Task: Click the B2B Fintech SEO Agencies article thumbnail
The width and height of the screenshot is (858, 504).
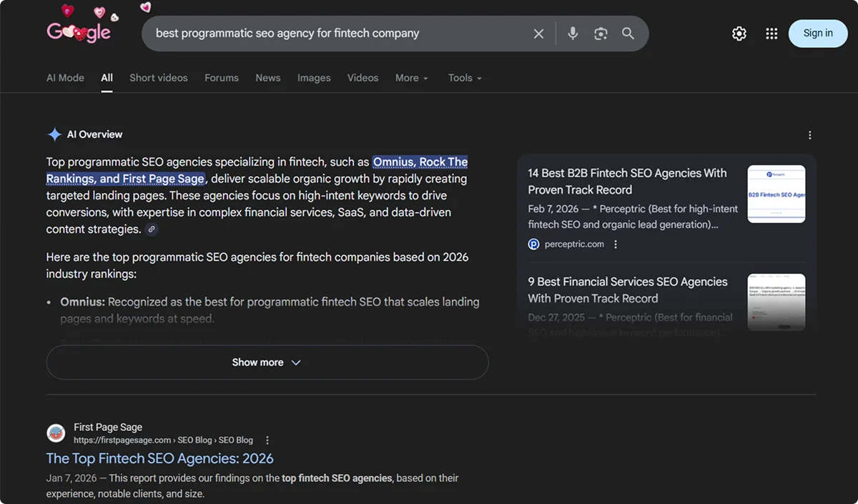Action: click(x=776, y=194)
